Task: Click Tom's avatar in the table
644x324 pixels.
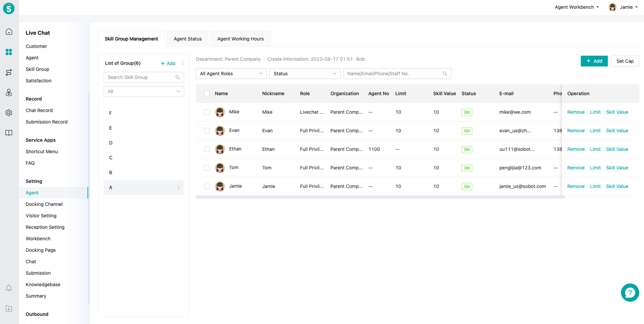Action: [x=220, y=168]
